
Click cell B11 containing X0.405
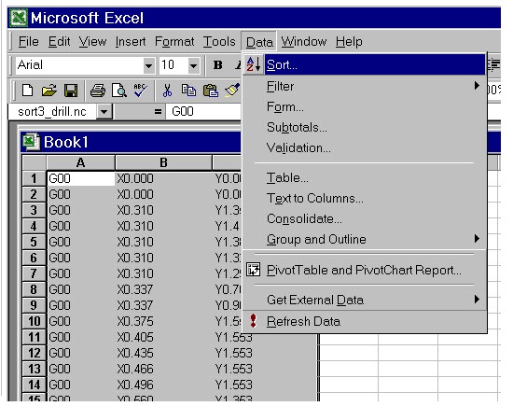(163, 337)
